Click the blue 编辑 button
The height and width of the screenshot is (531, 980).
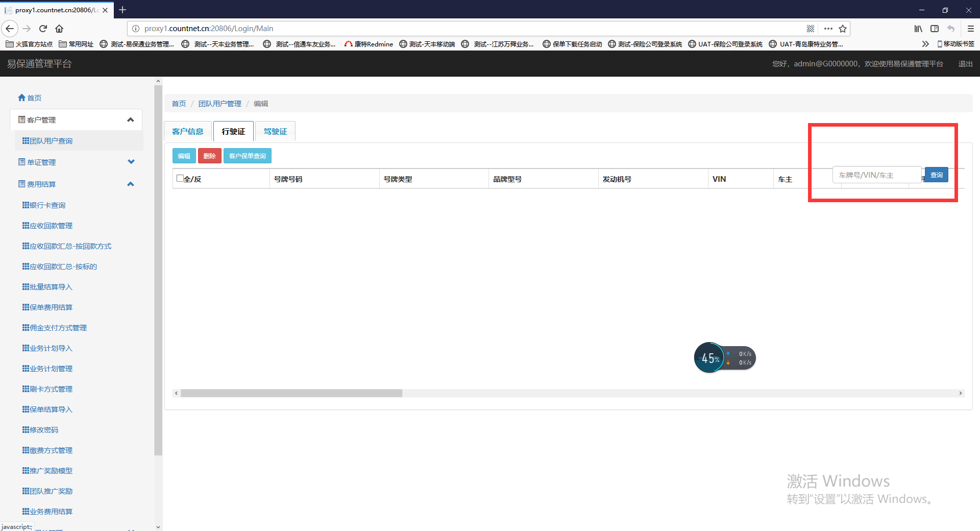pyautogui.click(x=184, y=156)
